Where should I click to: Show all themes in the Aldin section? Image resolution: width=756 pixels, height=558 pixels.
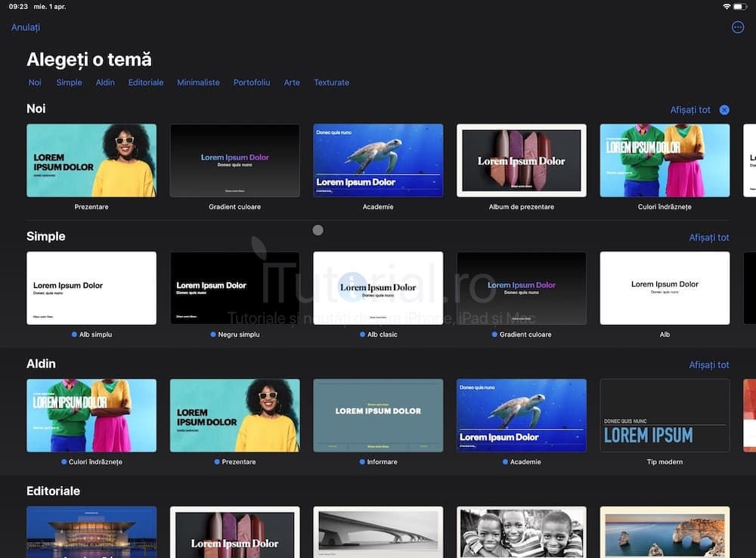(709, 365)
